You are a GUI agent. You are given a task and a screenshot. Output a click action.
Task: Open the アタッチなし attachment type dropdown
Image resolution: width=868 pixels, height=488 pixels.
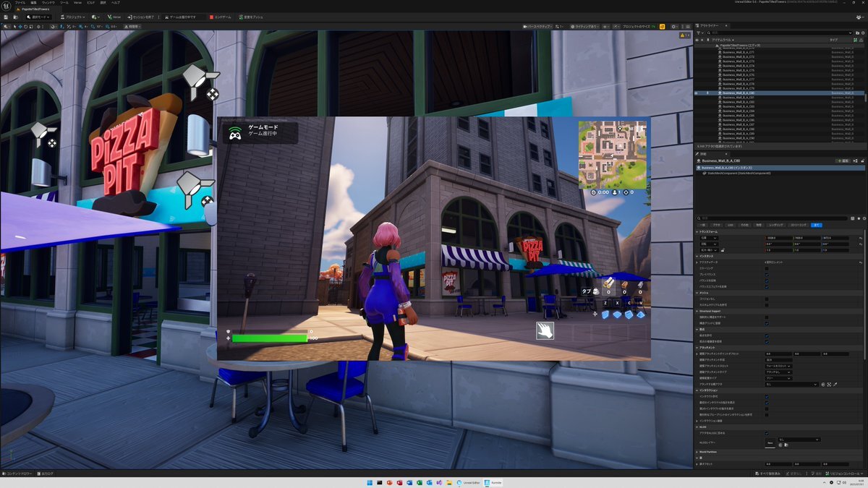coord(779,372)
